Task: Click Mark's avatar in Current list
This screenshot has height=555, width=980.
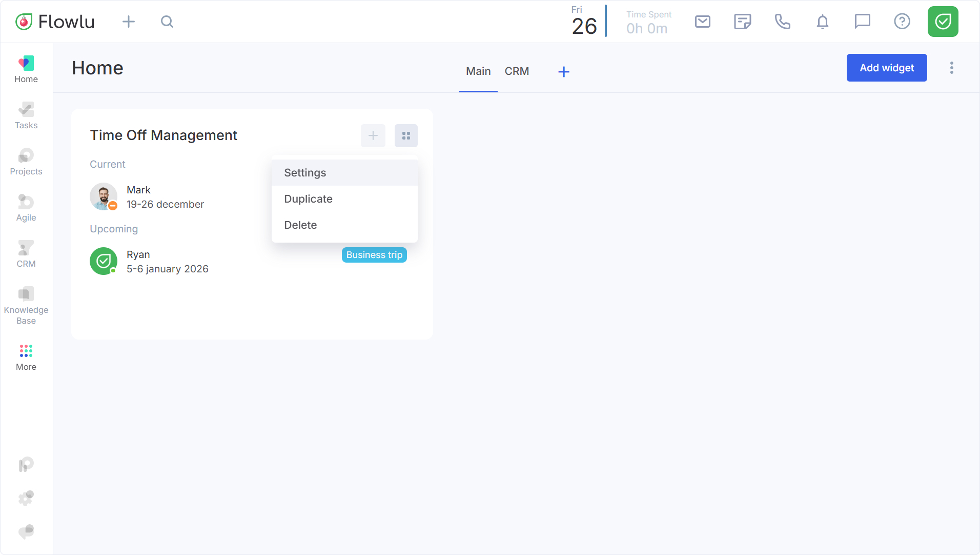Action: (x=104, y=196)
